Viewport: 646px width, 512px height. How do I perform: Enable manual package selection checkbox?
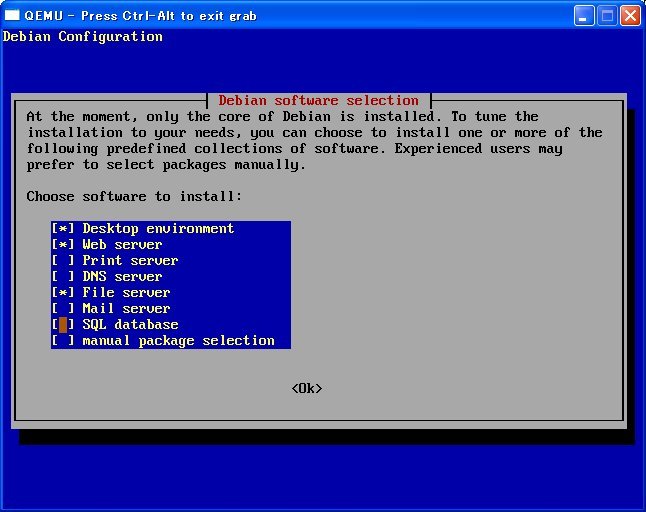click(x=63, y=341)
